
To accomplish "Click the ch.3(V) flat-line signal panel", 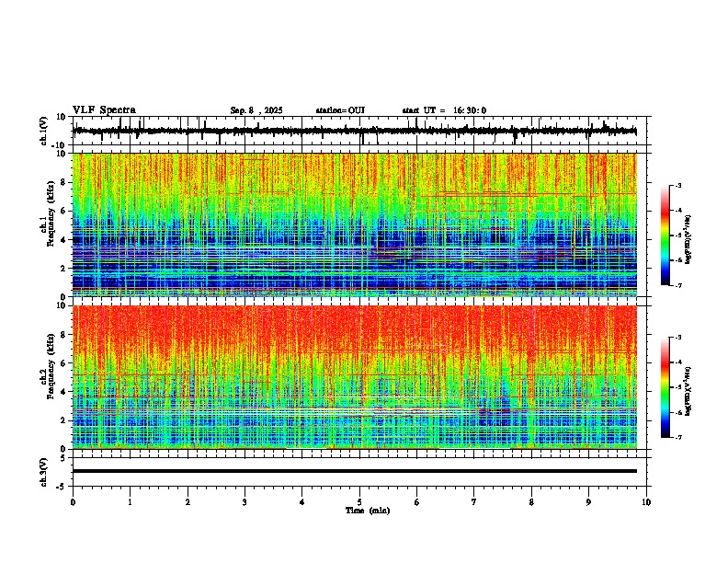I will point(361,472).
